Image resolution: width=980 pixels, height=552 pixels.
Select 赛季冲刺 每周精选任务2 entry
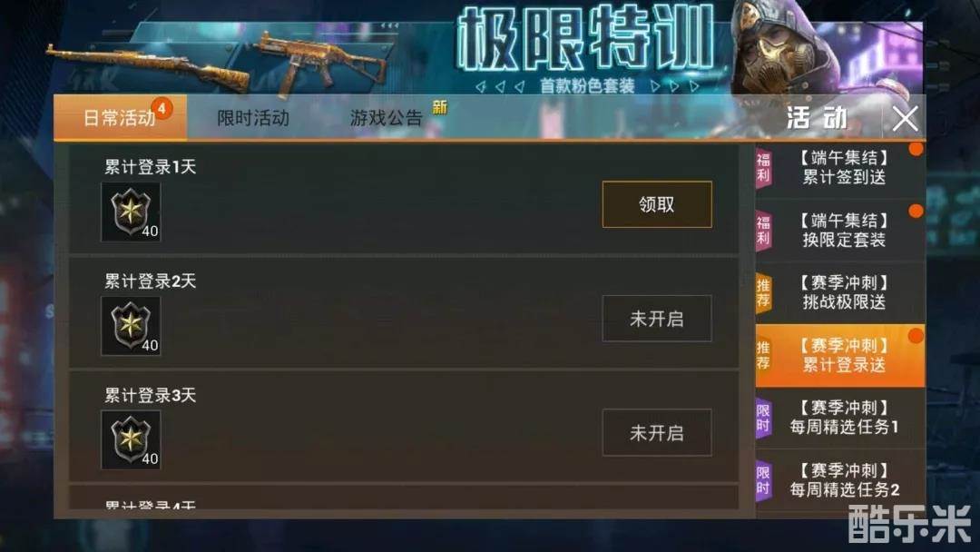[x=840, y=480]
